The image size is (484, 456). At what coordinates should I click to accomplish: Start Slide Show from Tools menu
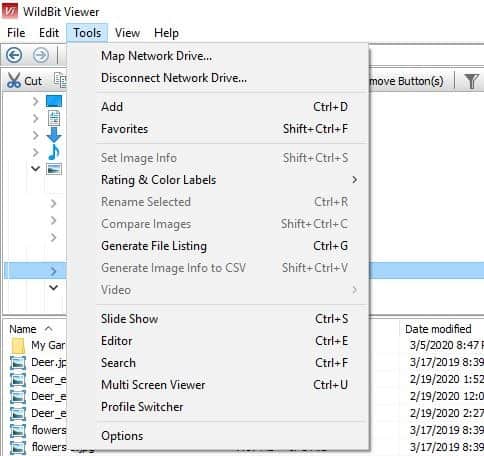[x=218, y=319]
